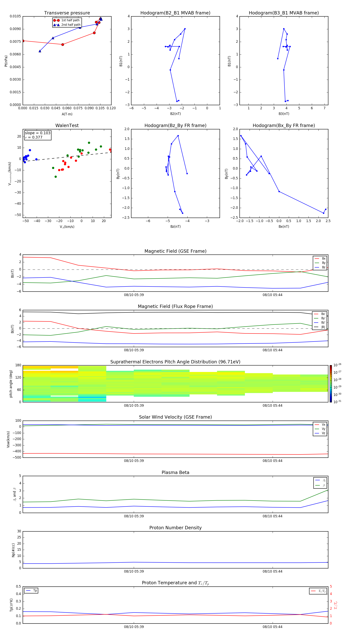Click the 'Bx(nT)' x-axis label
Screen dimensions: 351x644
(x=284, y=227)
